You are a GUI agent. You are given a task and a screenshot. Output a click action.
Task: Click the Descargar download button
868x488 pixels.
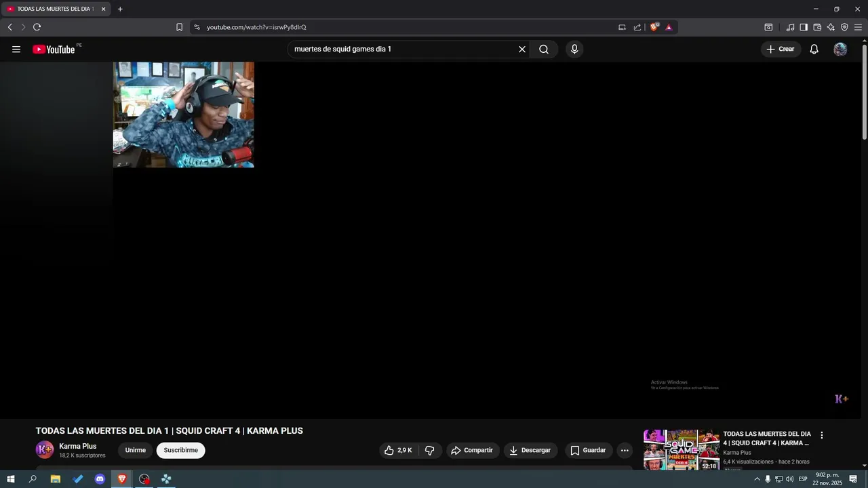(x=530, y=450)
